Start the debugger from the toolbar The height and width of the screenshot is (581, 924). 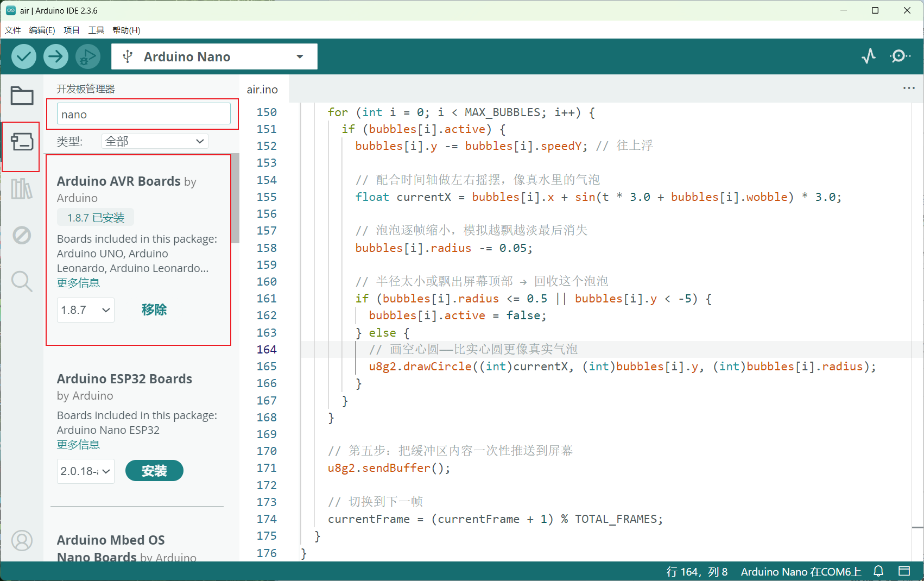pos(88,56)
